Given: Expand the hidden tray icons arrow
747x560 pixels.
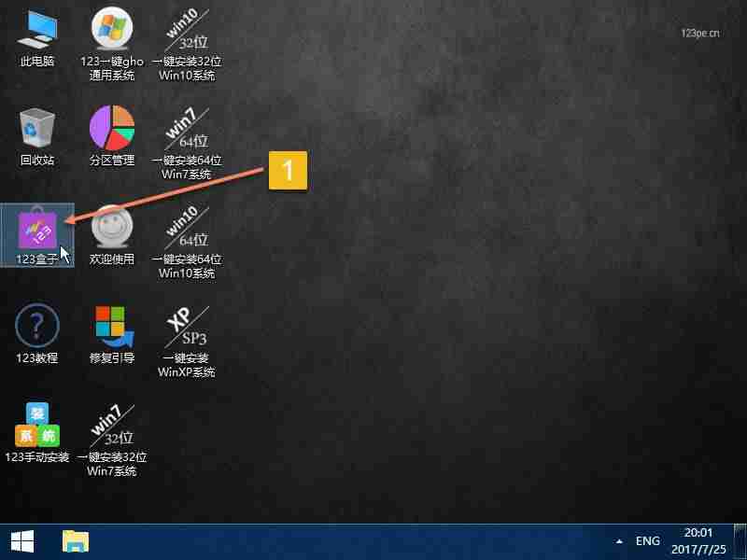Looking at the screenshot, I should point(619,541).
